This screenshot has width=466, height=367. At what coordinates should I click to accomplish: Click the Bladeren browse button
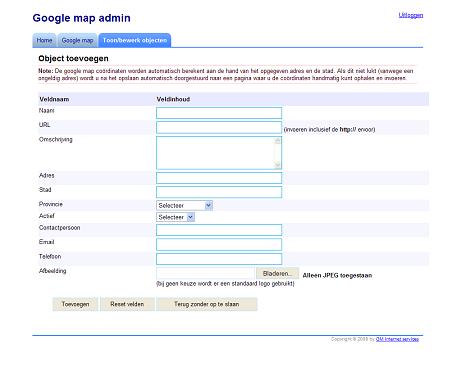277,273
